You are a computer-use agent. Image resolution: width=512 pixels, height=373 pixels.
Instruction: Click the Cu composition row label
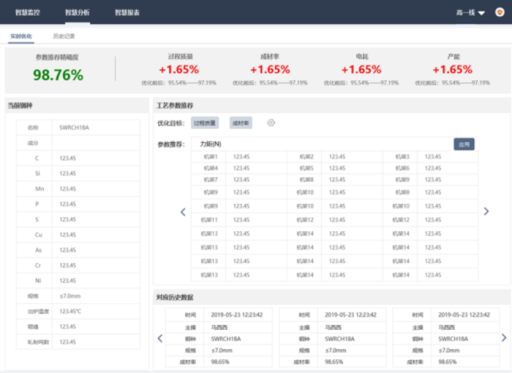coord(39,235)
